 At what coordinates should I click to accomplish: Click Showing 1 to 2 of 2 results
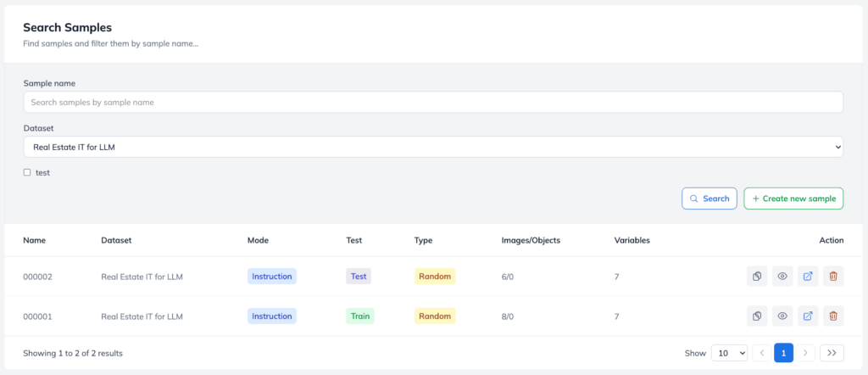73,353
